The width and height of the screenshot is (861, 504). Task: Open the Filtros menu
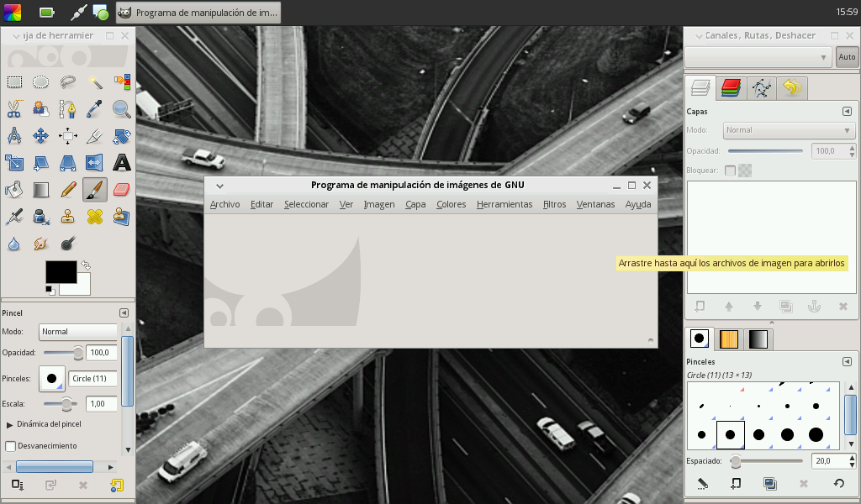tap(554, 204)
